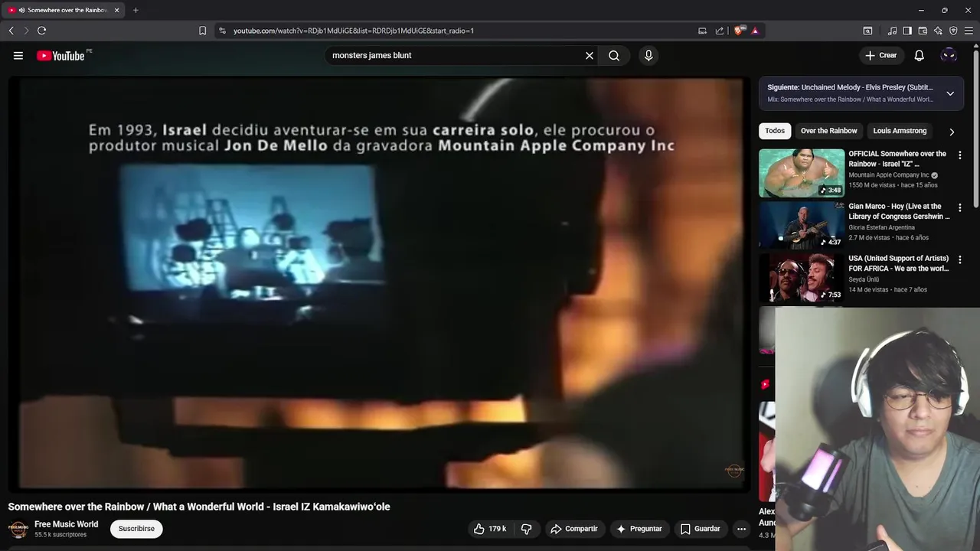This screenshot has height=551, width=980.
Task: Start voice search with the microphone icon
Action: click(x=648, y=55)
